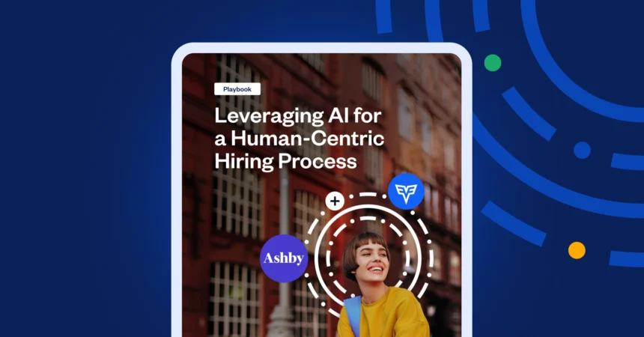
Task: Click the grey lamp post in background
Action: 282,255
